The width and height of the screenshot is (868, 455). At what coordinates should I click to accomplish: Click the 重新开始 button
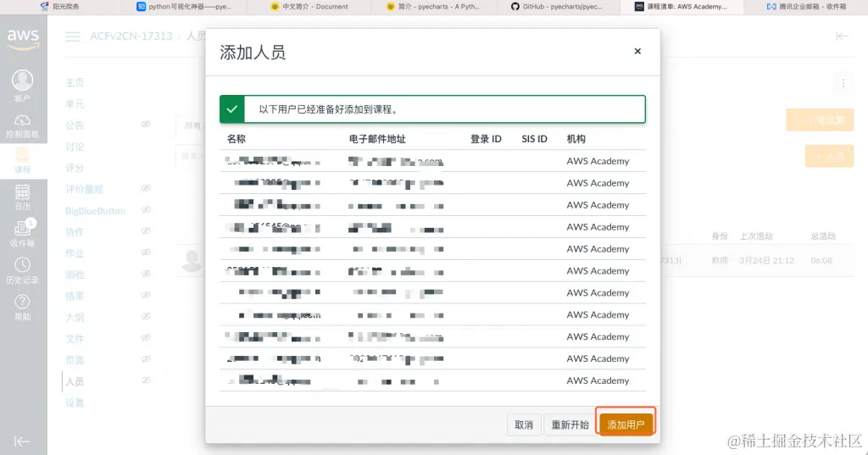570,424
